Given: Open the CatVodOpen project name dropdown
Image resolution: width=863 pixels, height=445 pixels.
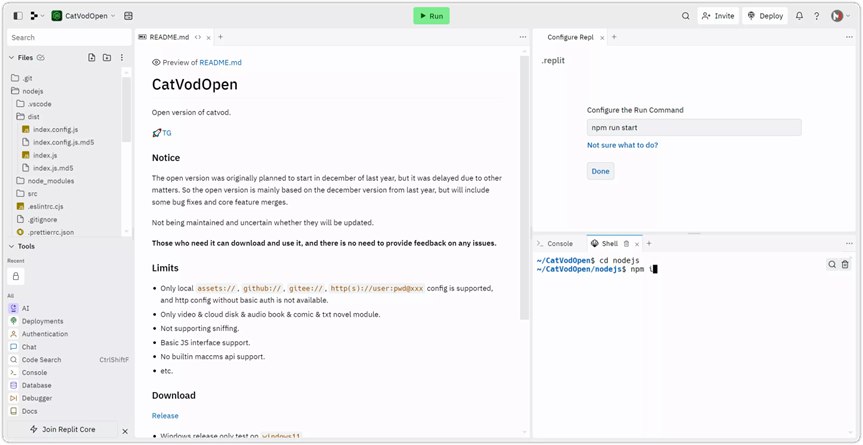Looking at the screenshot, I should [85, 16].
